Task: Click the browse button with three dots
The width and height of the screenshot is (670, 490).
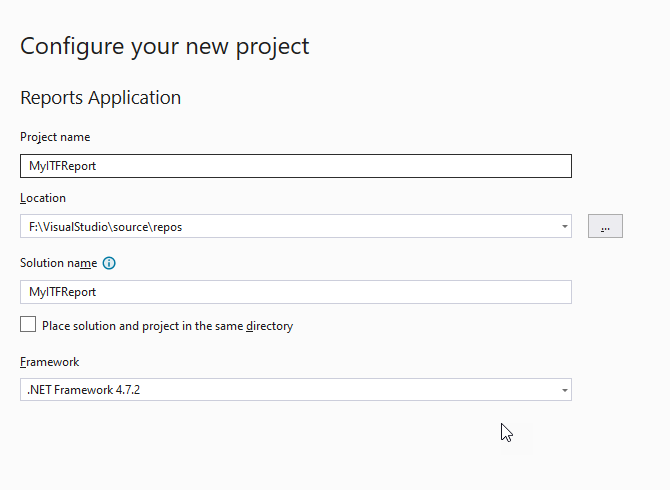Action: pyautogui.click(x=605, y=226)
